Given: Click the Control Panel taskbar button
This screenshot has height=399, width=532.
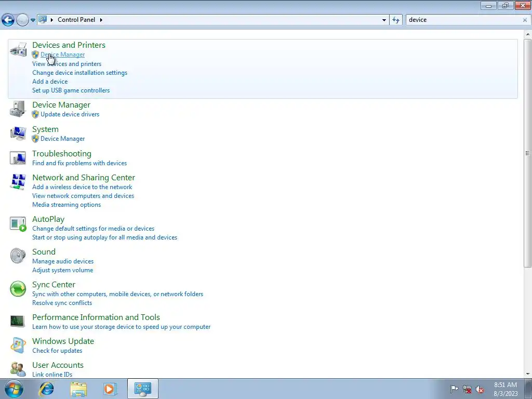Looking at the screenshot, I should click(x=142, y=389).
